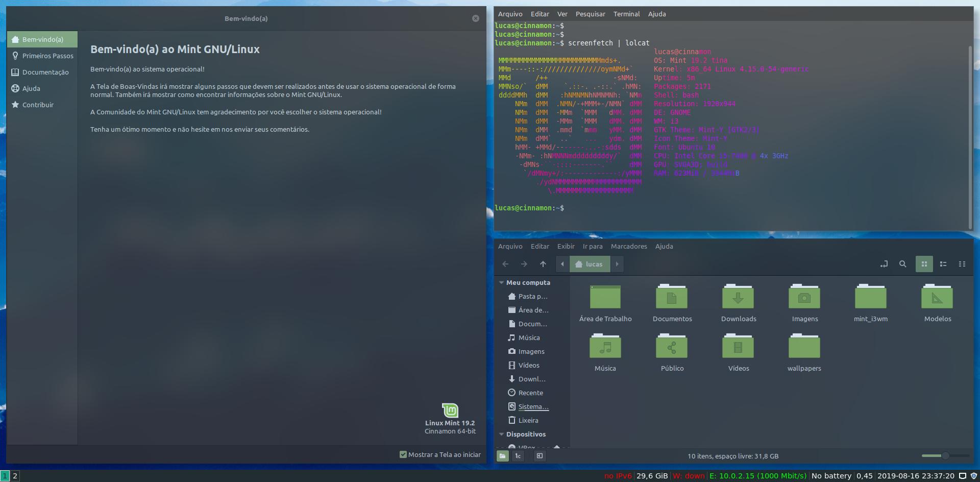Select Bem-vindo(a) in welcome sidebar
Screen dimensions: 980x482
point(42,39)
